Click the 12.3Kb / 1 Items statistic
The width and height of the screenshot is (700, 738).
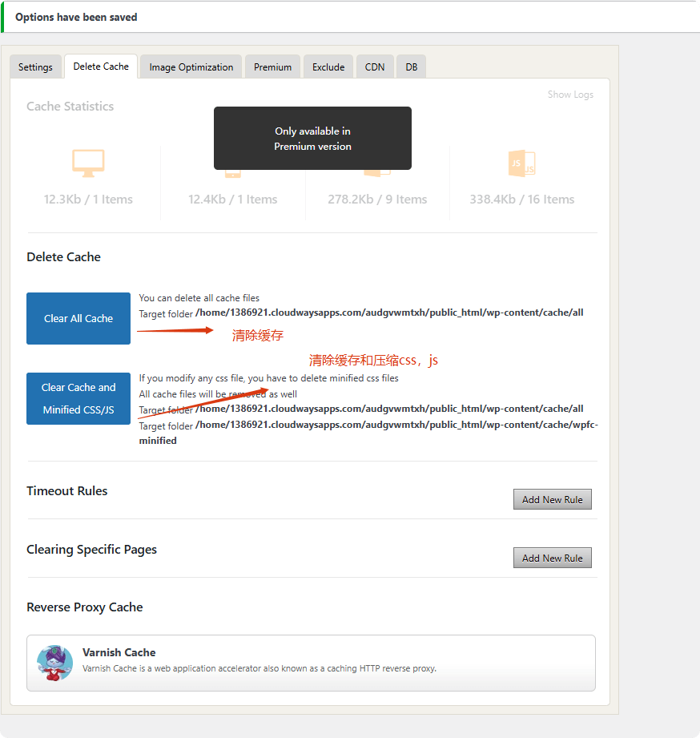[x=88, y=200]
